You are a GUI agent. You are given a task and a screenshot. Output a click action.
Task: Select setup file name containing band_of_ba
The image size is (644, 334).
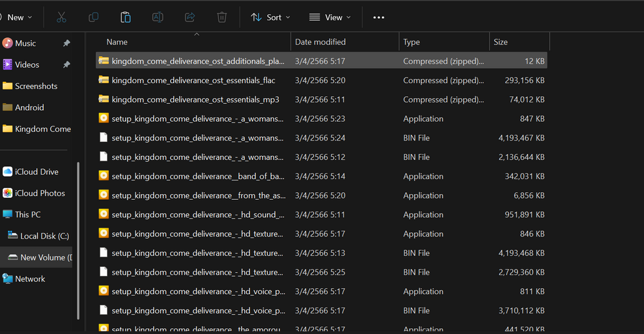(x=198, y=177)
